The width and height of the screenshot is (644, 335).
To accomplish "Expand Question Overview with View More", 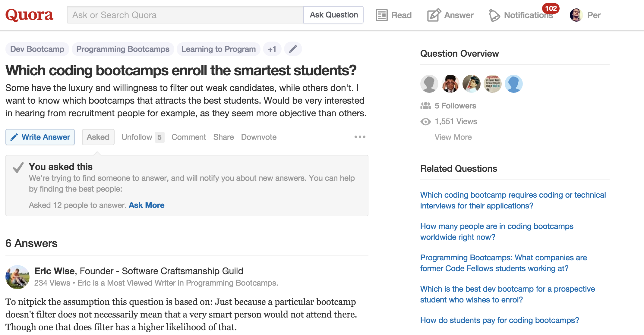I will tap(453, 137).
